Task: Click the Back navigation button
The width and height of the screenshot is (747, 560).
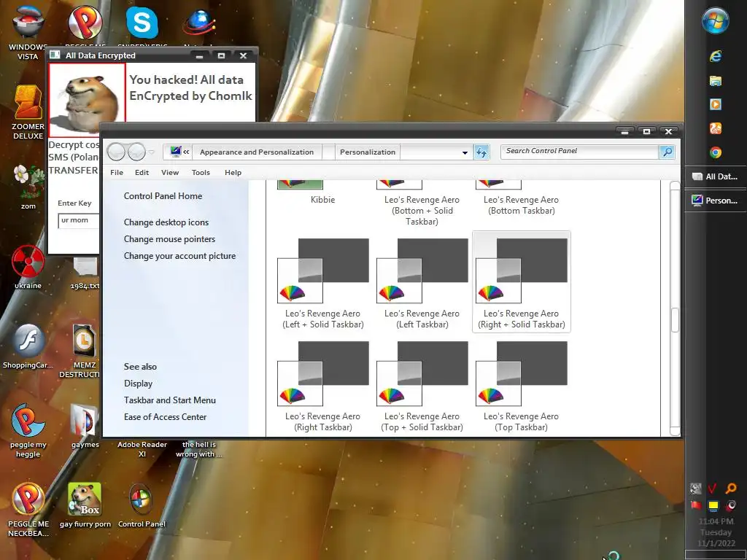Action: (116, 152)
